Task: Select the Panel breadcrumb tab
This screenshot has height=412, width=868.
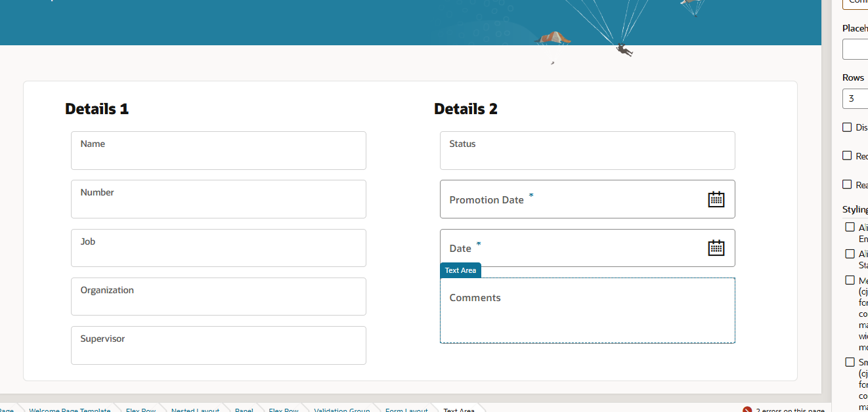Action: [x=244, y=409]
